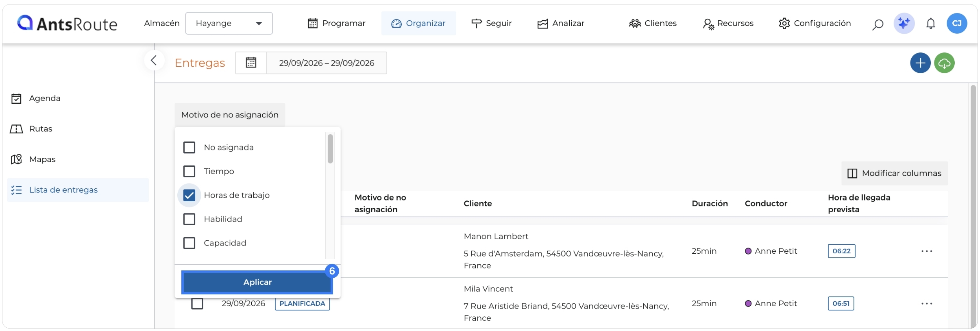This screenshot has width=980, height=331.
Task: Open the more options for Manon Lambert row
Action: tap(927, 251)
